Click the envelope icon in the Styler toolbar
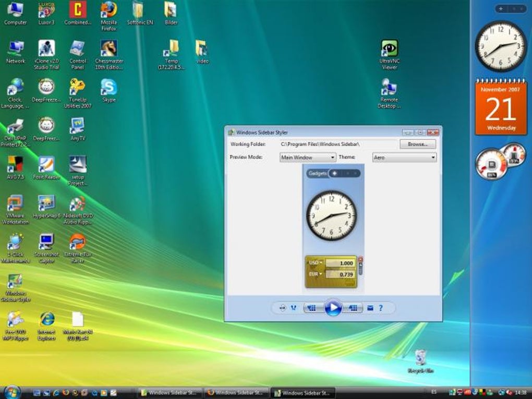The width and height of the screenshot is (532, 399). tap(370, 308)
